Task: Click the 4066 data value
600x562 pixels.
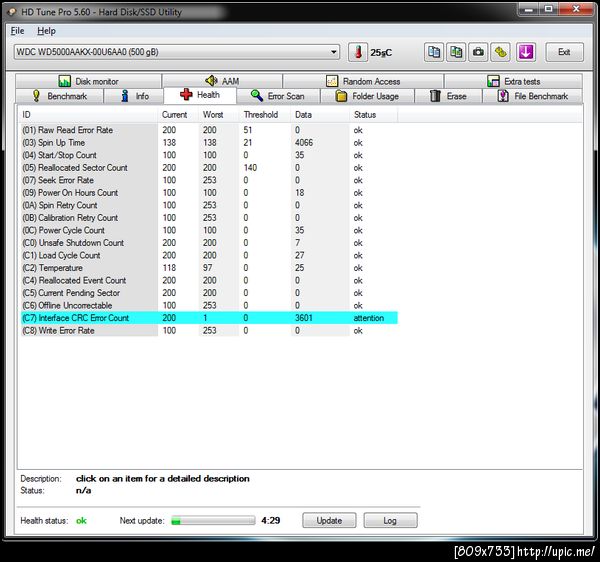Action: (304, 143)
